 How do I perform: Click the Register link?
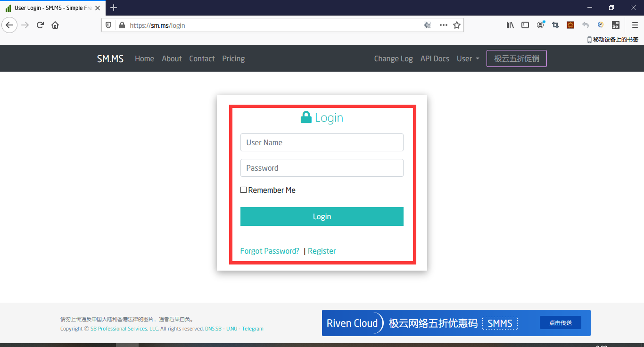coord(322,251)
